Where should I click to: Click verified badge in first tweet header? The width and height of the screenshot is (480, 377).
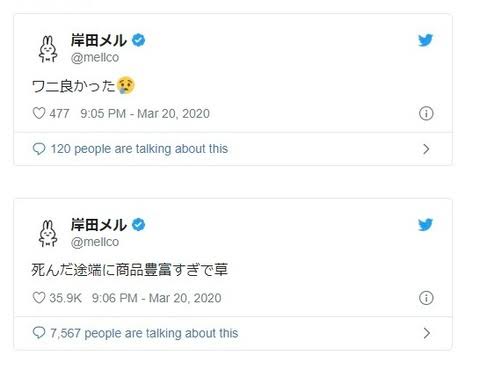click(139, 40)
